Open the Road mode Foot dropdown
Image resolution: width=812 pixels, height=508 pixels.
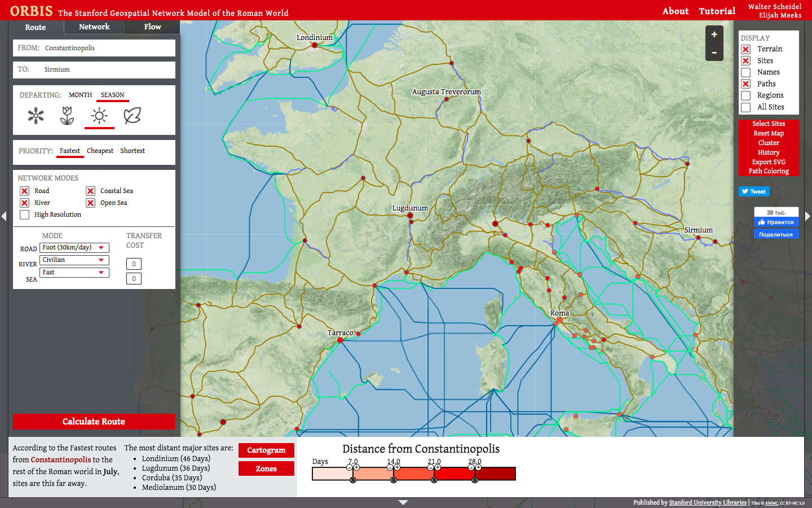click(x=74, y=248)
